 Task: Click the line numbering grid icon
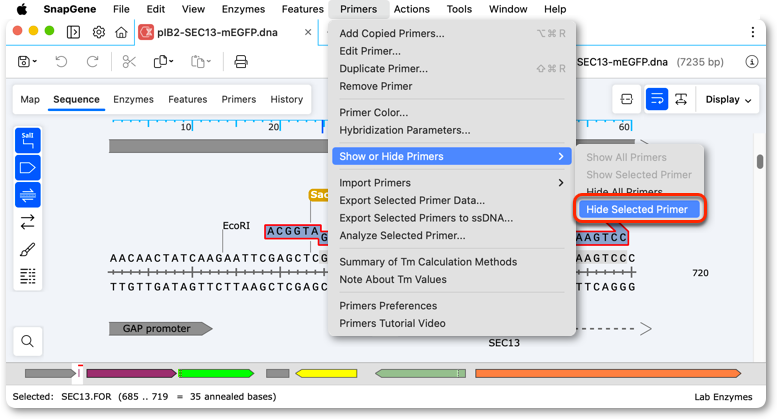point(28,276)
